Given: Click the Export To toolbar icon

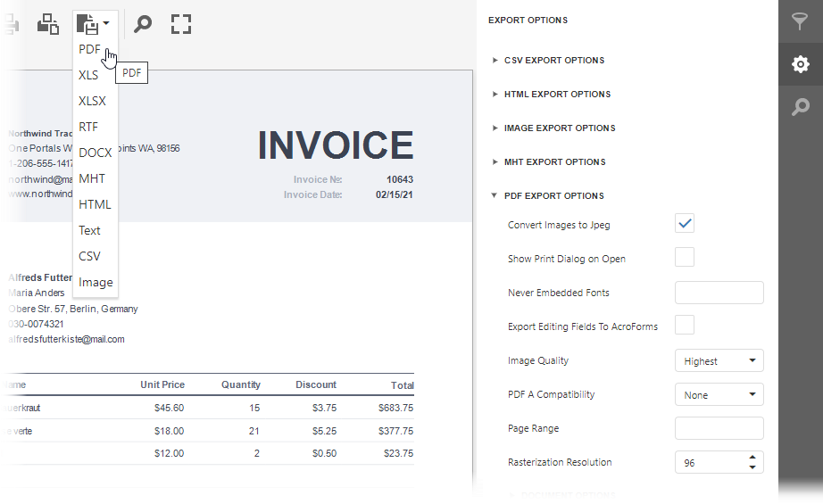Looking at the screenshot, I should (87, 24).
